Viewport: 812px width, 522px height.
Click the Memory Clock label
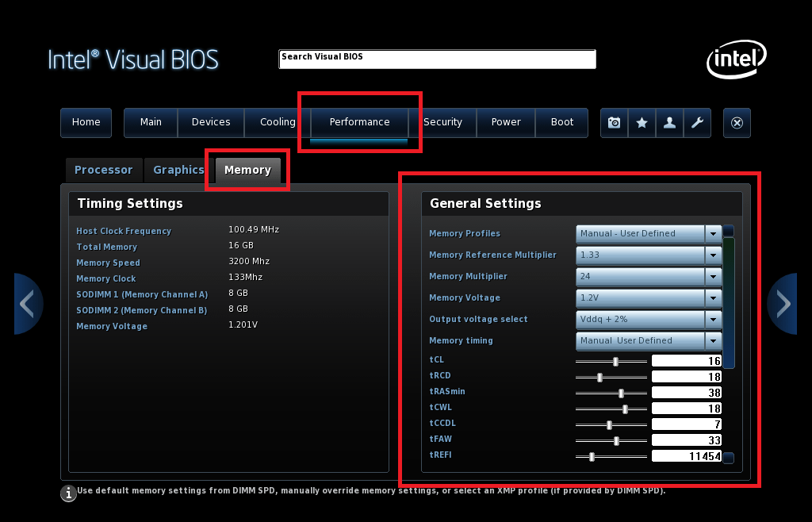[106, 278]
